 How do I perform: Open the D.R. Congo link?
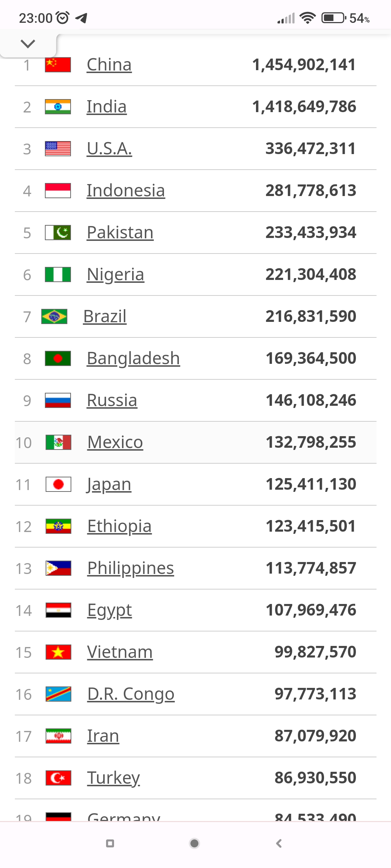[x=131, y=694]
